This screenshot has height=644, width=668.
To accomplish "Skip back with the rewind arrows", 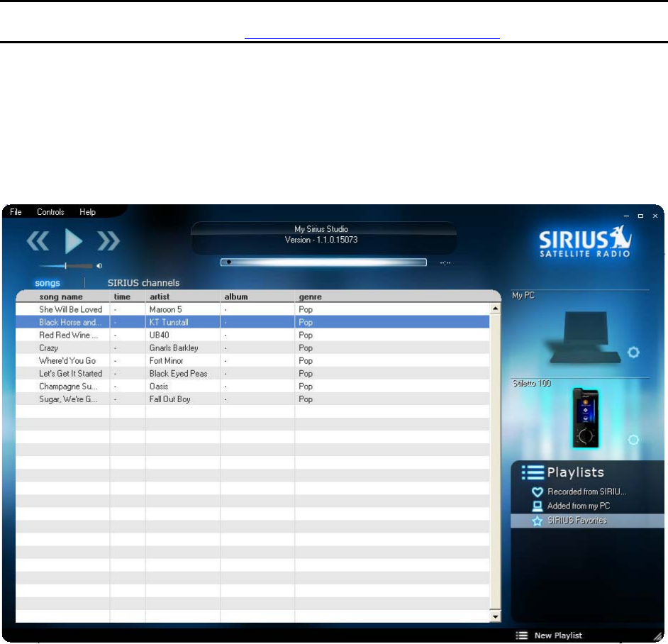I will (38, 242).
